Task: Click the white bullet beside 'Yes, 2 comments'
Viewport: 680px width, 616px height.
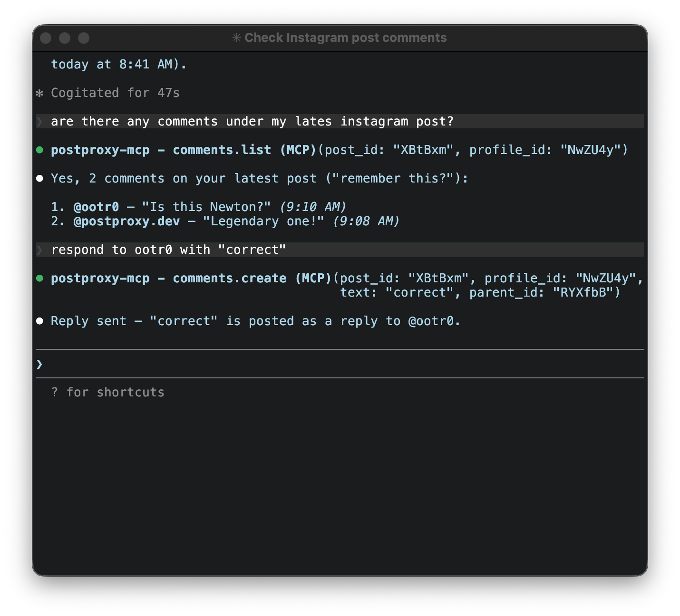Action: click(x=40, y=179)
